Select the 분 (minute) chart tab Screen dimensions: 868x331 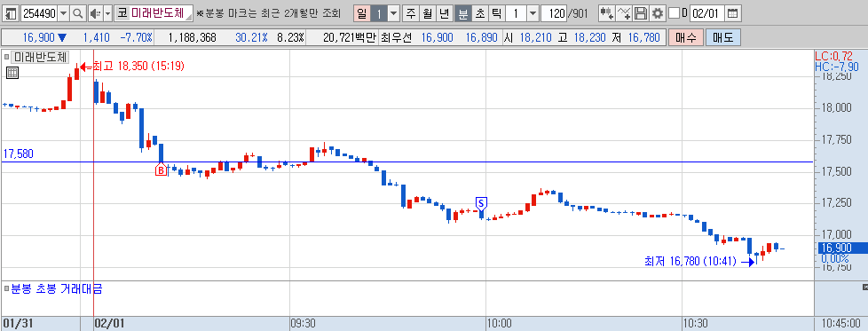(462, 12)
